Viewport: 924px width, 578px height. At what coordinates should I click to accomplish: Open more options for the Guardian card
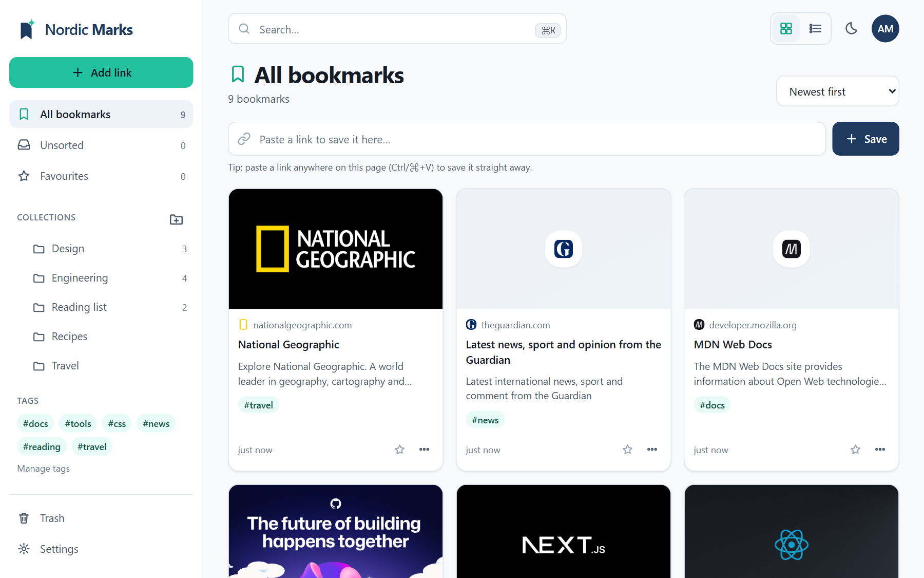[652, 450]
